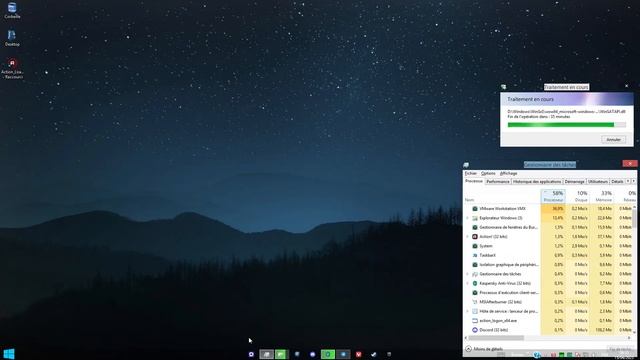Click the MSIAfterburner process icon
The height and width of the screenshot is (360, 640).
475,302
